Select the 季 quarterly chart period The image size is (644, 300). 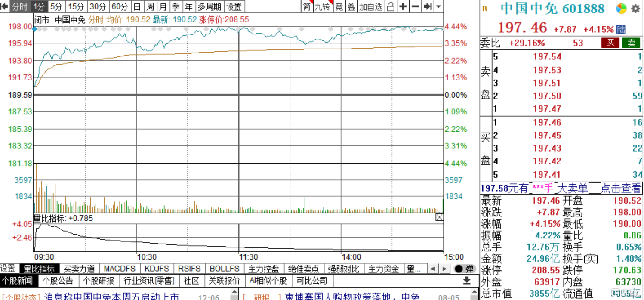click(x=176, y=6)
